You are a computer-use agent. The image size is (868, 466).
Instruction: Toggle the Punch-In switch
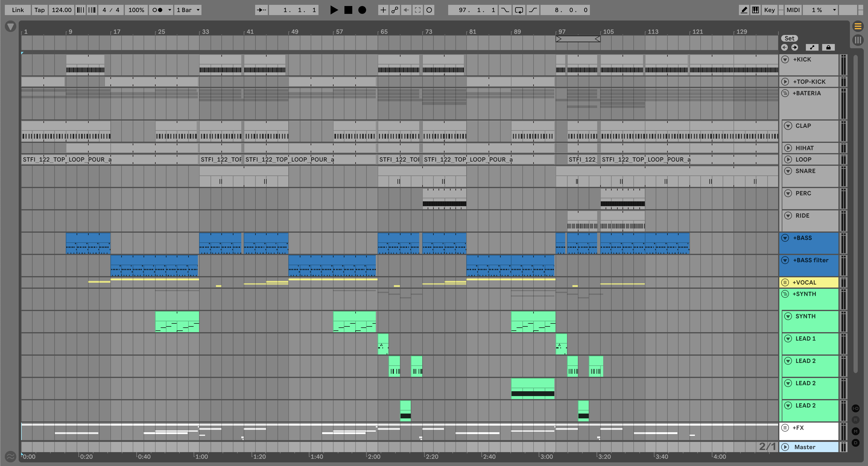click(505, 10)
